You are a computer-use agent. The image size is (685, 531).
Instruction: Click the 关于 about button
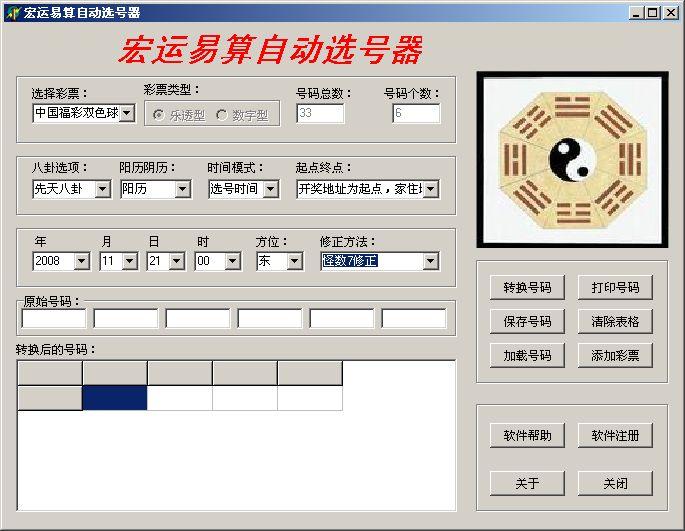click(x=527, y=483)
